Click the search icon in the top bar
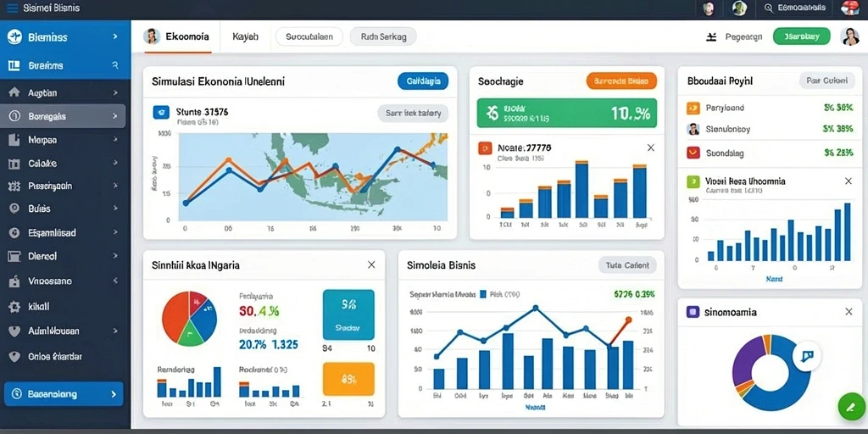The width and height of the screenshot is (868, 434). coord(768,8)
